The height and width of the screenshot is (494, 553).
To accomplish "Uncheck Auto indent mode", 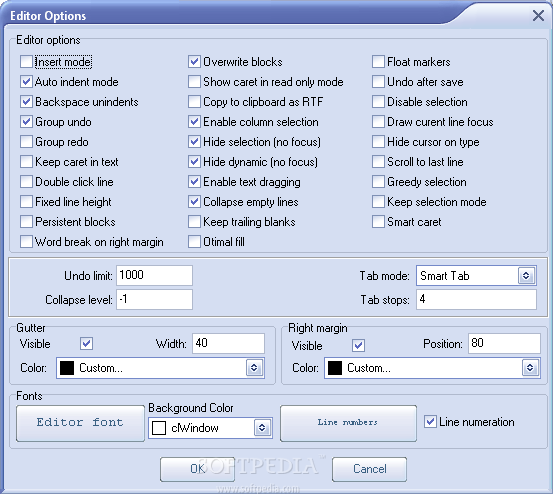I will pos(26,82).
